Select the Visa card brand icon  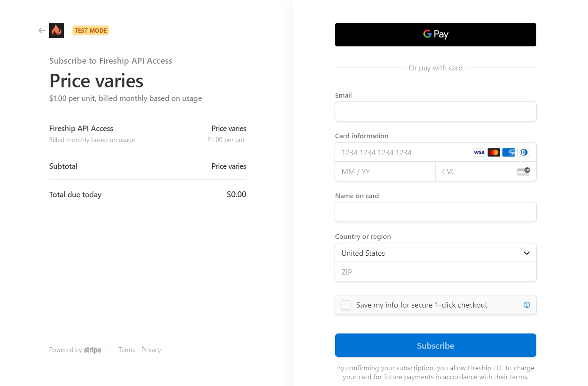(479, 152)
